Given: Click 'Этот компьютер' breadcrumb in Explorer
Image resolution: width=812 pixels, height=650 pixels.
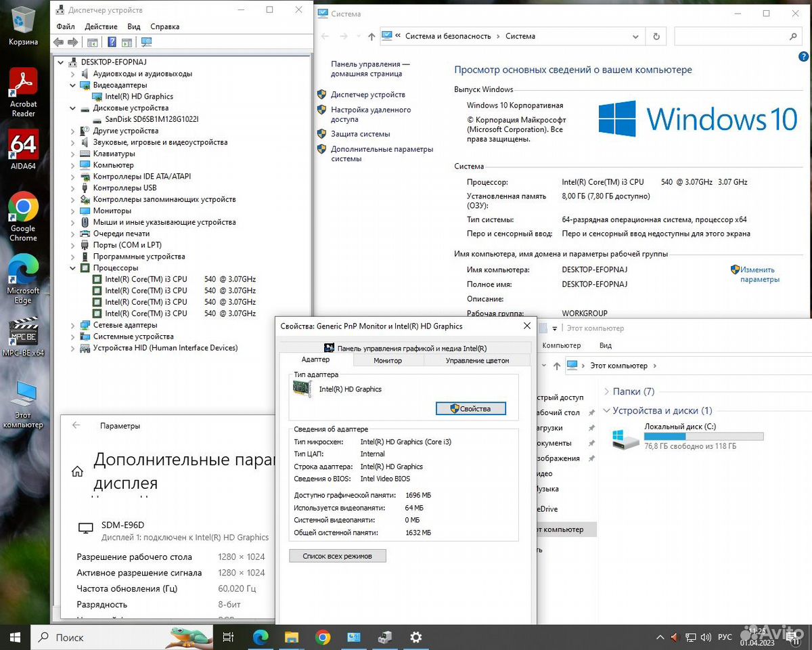Looking at the screenshot, I should pos(618,366).
